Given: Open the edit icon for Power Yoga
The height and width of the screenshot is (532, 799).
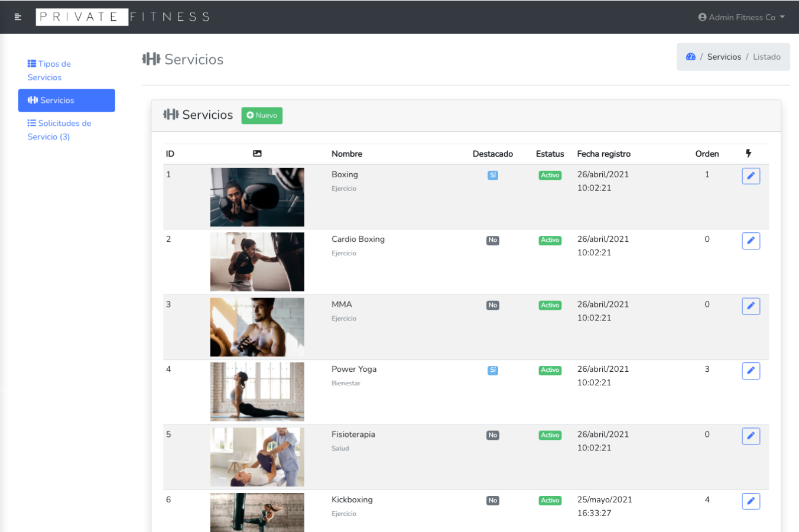Looking at the screenshot, I should [751, 371].
